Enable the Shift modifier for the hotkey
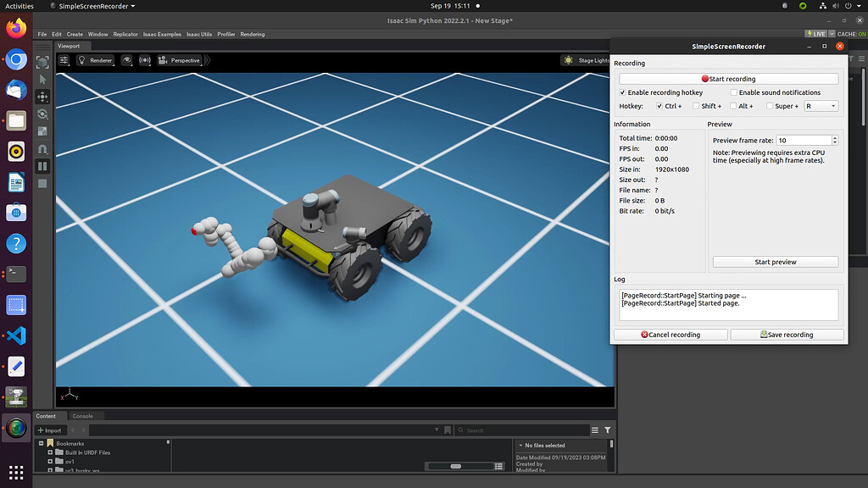This screenshot has height=488, width=868. (x=697, y=106)
